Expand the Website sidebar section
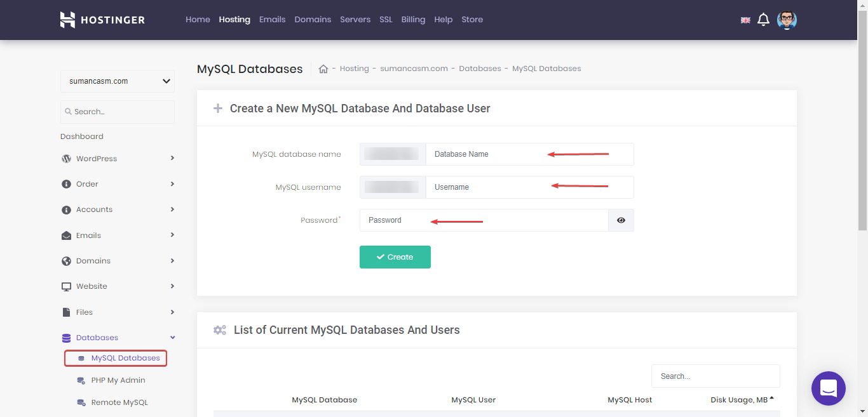The height and width of the screenshot is (417, 868). point(172,286)
